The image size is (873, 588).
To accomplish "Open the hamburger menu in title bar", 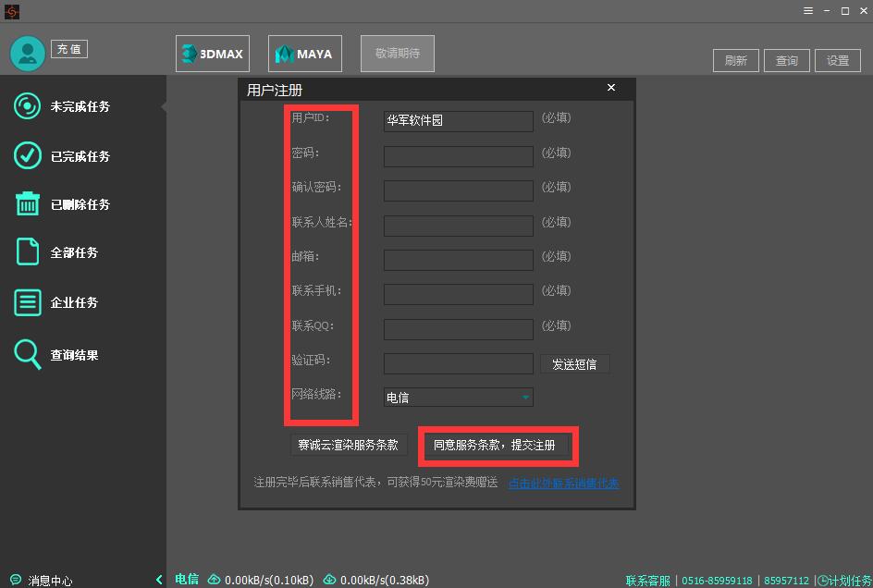I will (808, 10).
